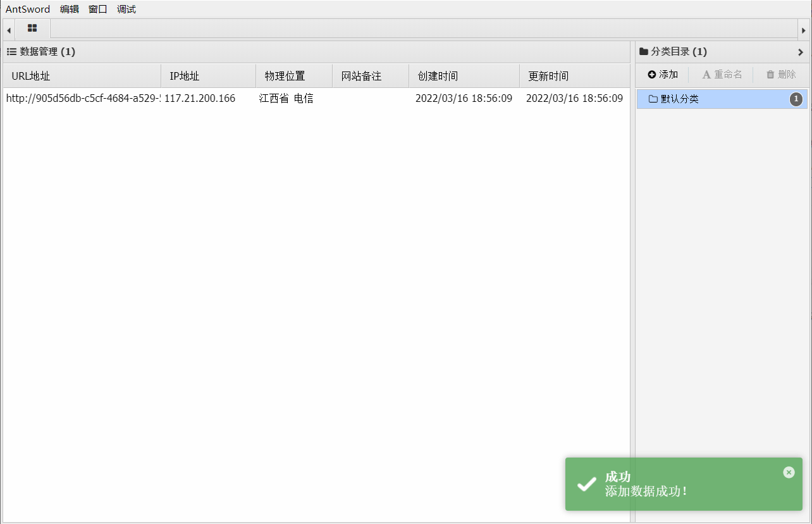Viewport: 812px width, 524px height.
Task: Collapse the 分类目录 panel with its chevron
Action: click(x=802, y=52)
